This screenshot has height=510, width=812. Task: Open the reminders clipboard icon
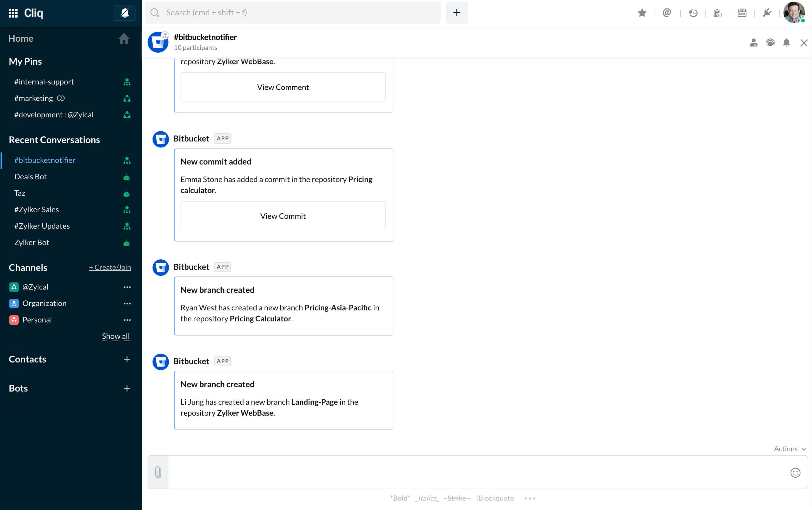pos(718,13)
